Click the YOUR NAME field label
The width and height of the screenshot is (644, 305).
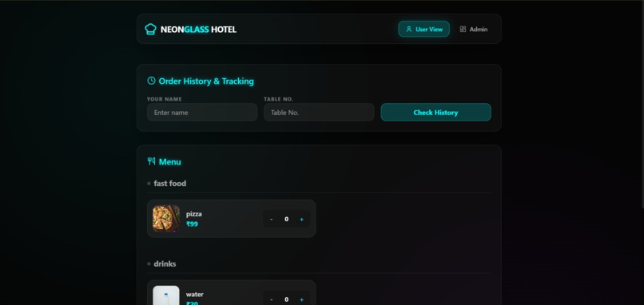click(x=165, y=99)
